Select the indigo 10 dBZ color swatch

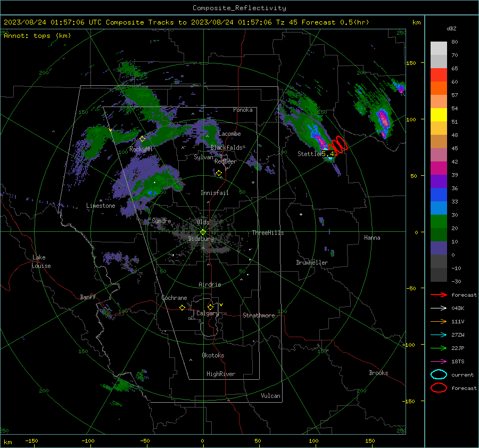[x=439, y=248]
